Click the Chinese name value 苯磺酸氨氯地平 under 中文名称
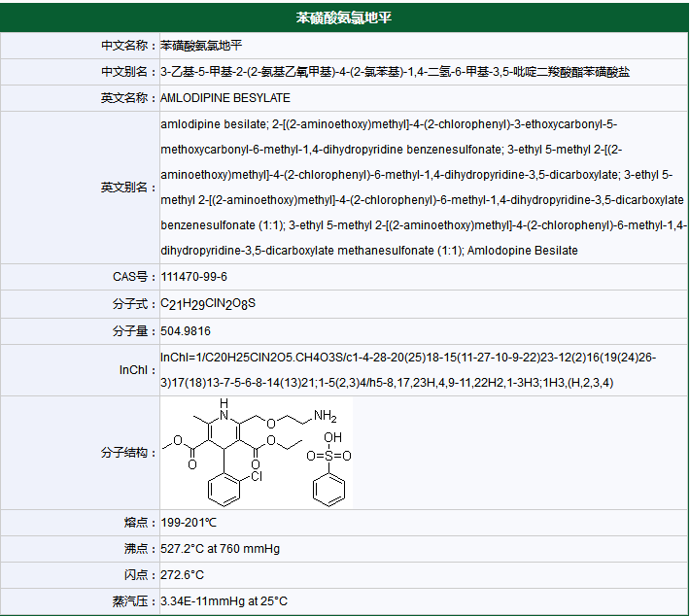690x616 pixels. [201, 46]
